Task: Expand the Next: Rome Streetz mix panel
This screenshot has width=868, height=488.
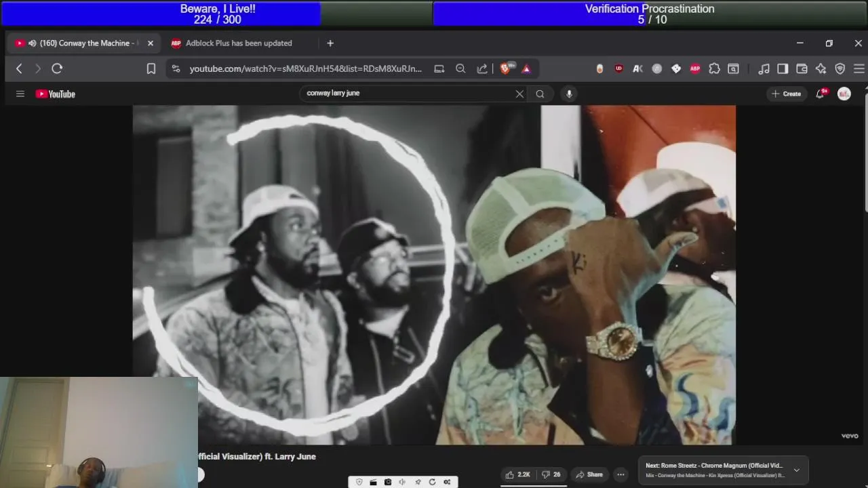Action: tap(797, 470)
